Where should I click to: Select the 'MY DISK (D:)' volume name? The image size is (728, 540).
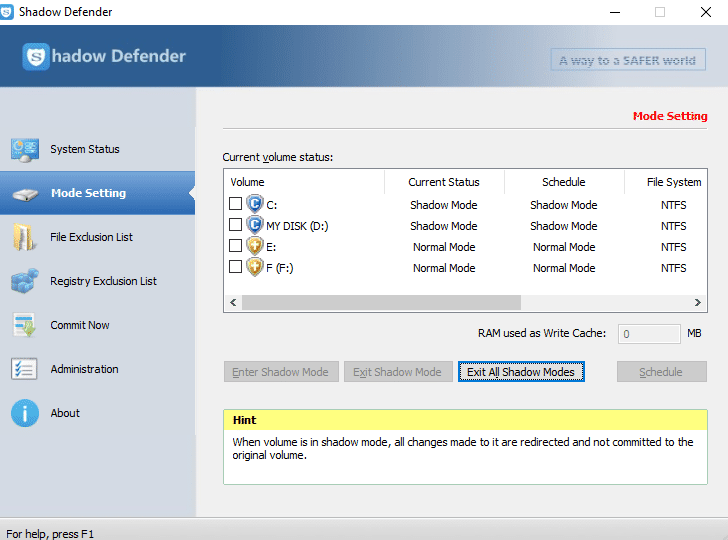point(297,226)
